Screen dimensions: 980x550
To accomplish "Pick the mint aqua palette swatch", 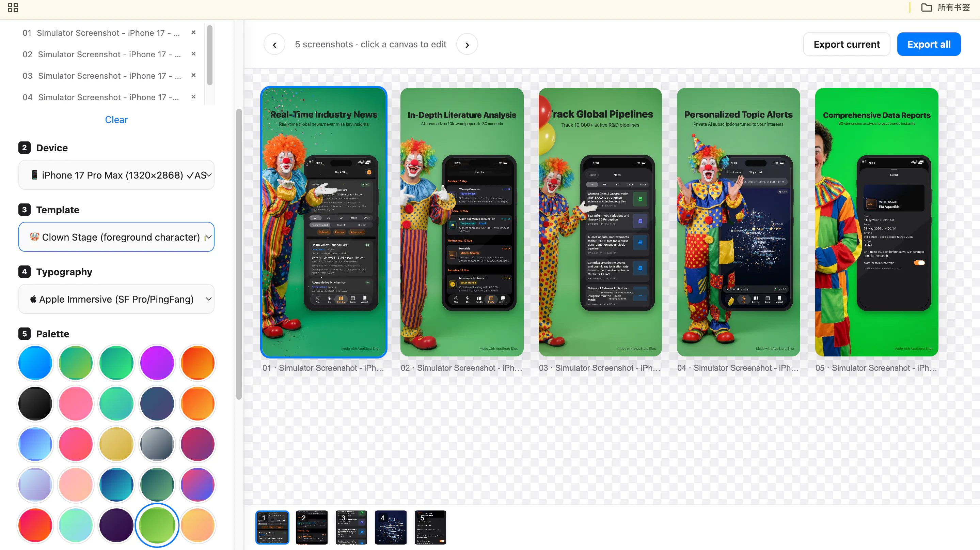I will [76, 525].
